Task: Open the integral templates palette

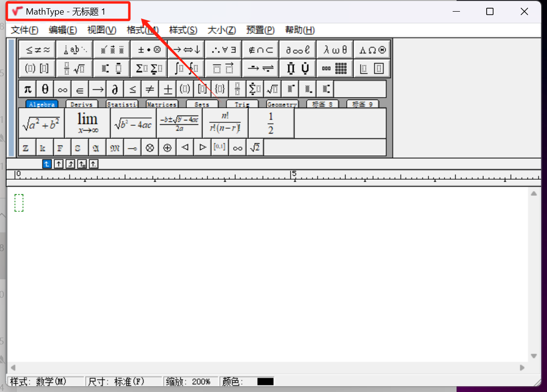Action: coord(187,68)
